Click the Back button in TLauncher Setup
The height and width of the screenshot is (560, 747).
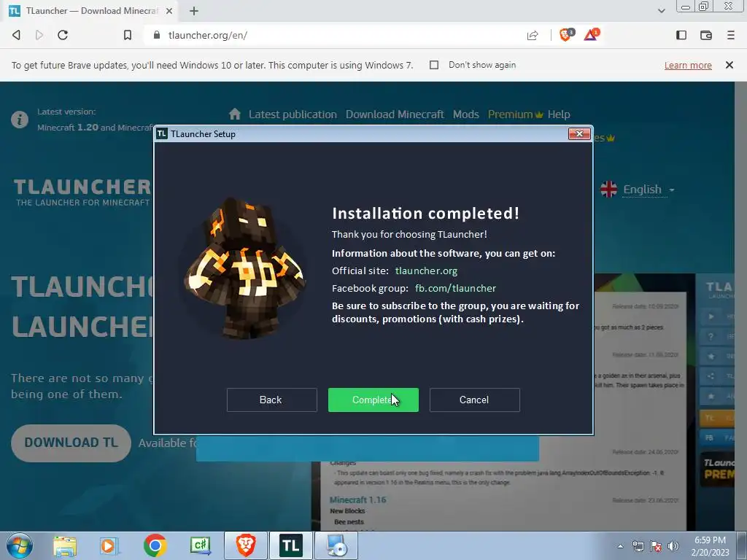click(271, 400)
